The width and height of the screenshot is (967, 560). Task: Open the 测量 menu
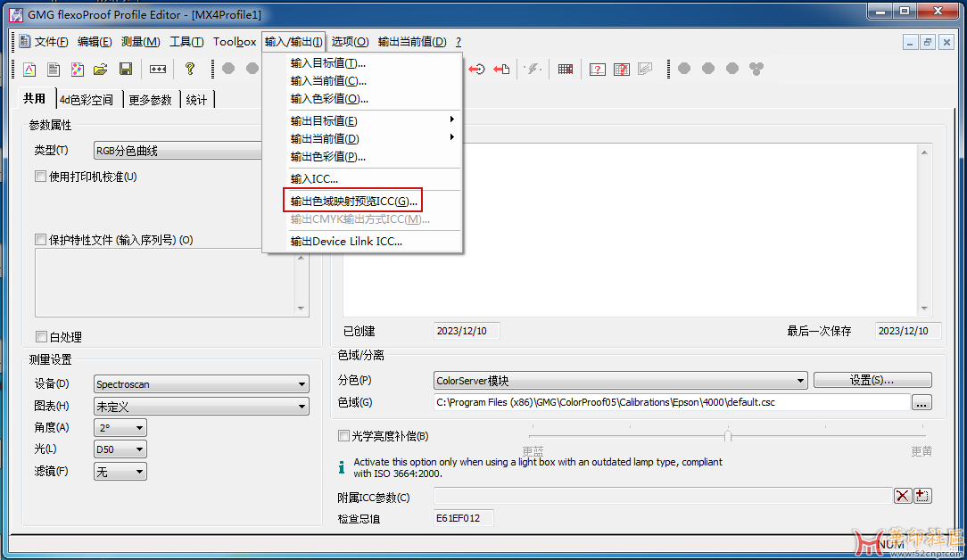tap(141, 41)
